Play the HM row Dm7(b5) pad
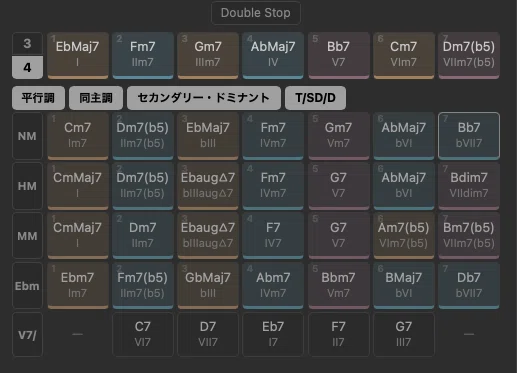 (143, 186)
